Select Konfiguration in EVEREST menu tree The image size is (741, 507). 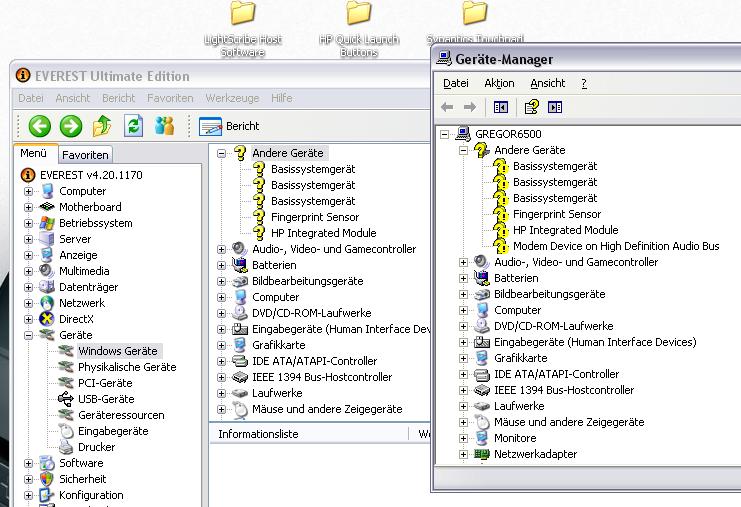pyautogui.click(x=91, y=495)
